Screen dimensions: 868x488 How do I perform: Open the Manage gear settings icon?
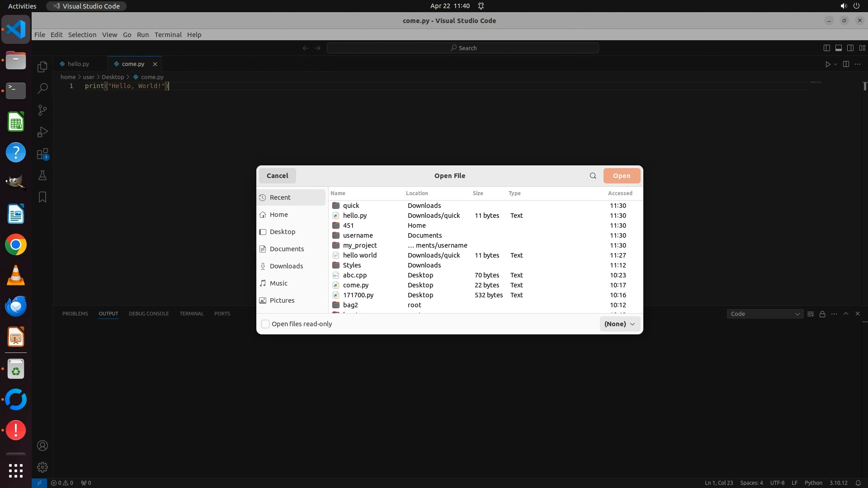pos(42,467)
